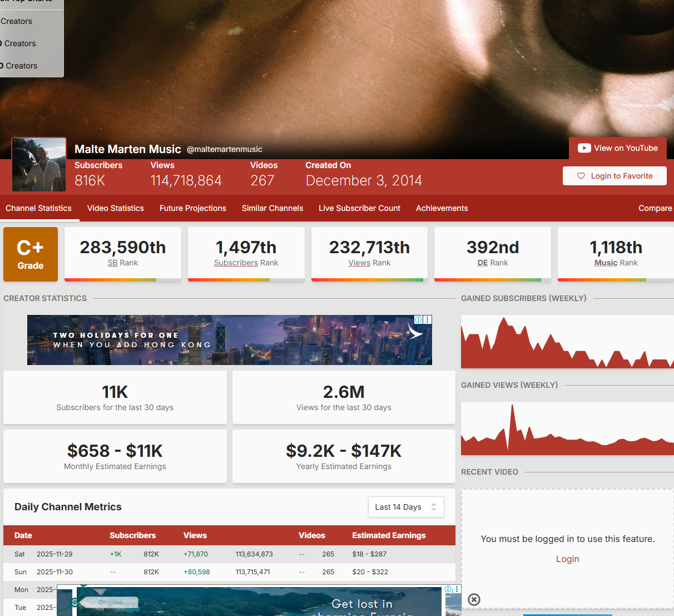674x616 pixels.
Task: Click the Hong Kong ad info icon
Action: tap(419, 319)
